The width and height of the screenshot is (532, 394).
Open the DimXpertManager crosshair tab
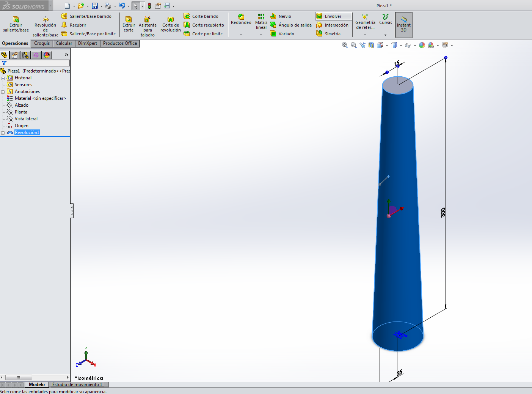tap(36, 55)
